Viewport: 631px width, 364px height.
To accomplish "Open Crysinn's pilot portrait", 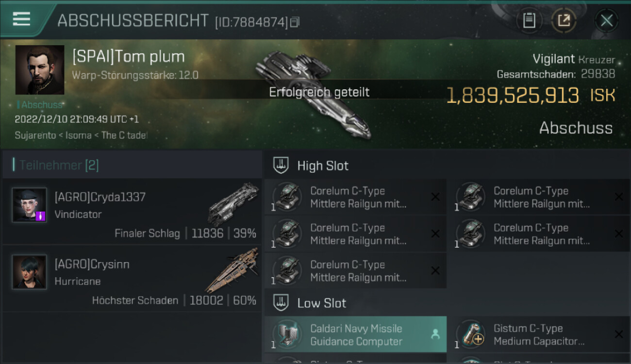I will pyautogui.click(x=30, y=272).
